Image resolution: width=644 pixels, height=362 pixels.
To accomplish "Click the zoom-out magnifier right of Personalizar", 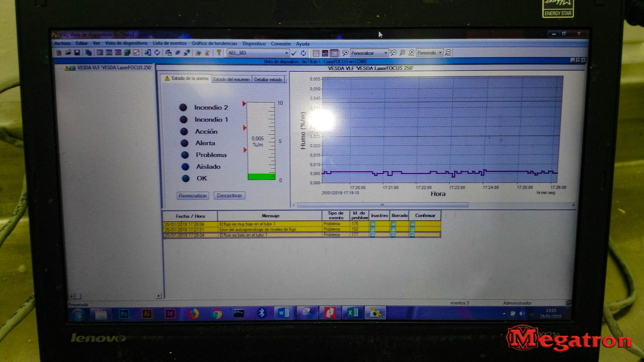I will [393, 53].
